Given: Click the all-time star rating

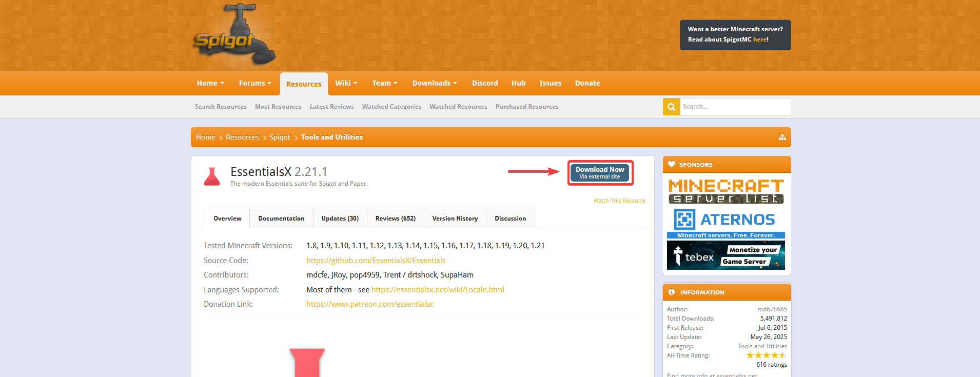Looking at the screenshot, I should pos(766,355).
